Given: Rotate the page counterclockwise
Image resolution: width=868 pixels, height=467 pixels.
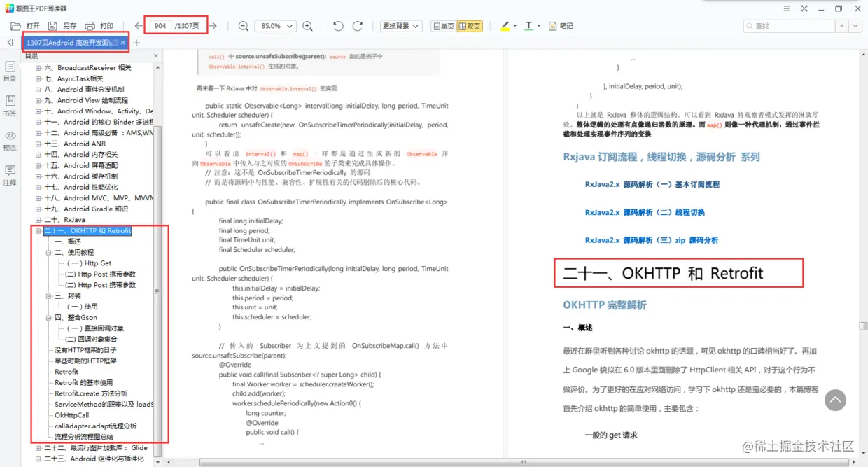Looking at the screenshot, I should (x=338, y=26).
